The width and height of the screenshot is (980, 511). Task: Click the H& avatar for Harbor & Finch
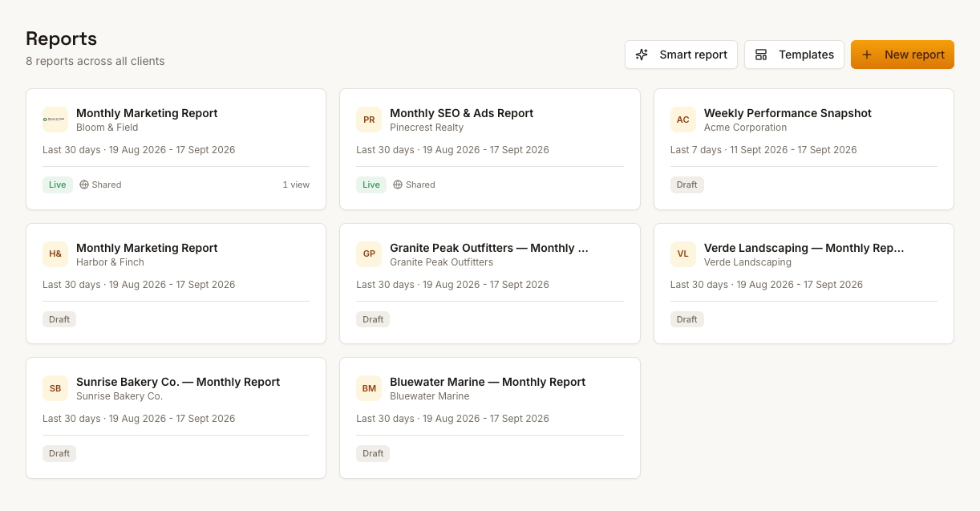pos(55,254)
